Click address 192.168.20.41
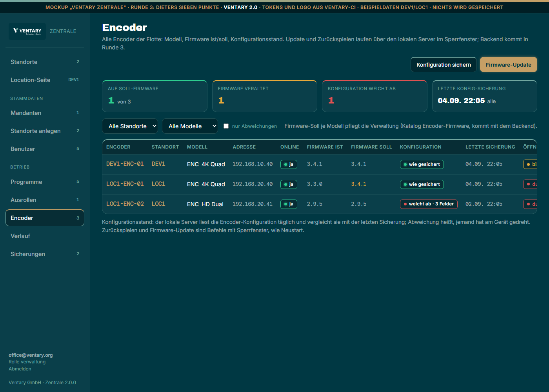549x392 pixels. (x=253, y=204)
